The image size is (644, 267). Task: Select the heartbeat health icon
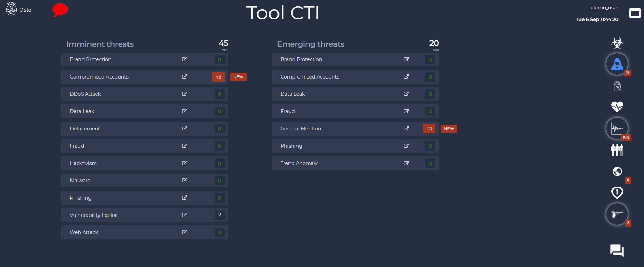pyautogui.click(x=617, y=107)
